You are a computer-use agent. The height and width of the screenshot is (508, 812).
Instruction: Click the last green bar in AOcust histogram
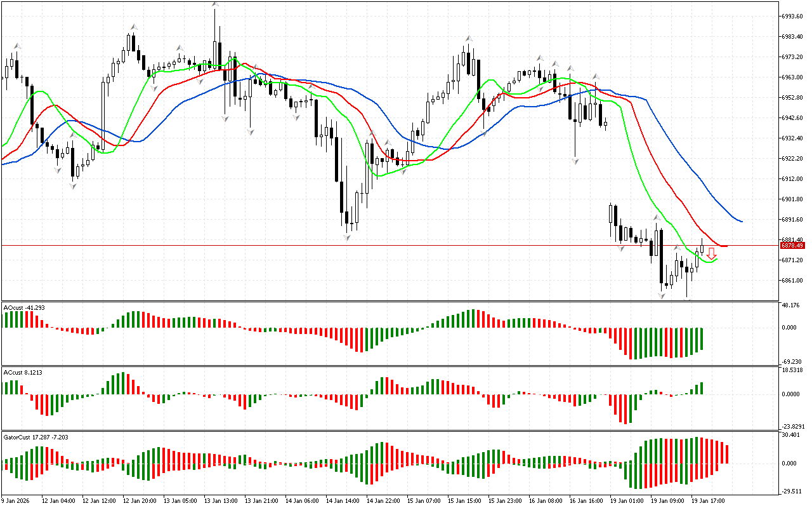click(x=702, y=339)
